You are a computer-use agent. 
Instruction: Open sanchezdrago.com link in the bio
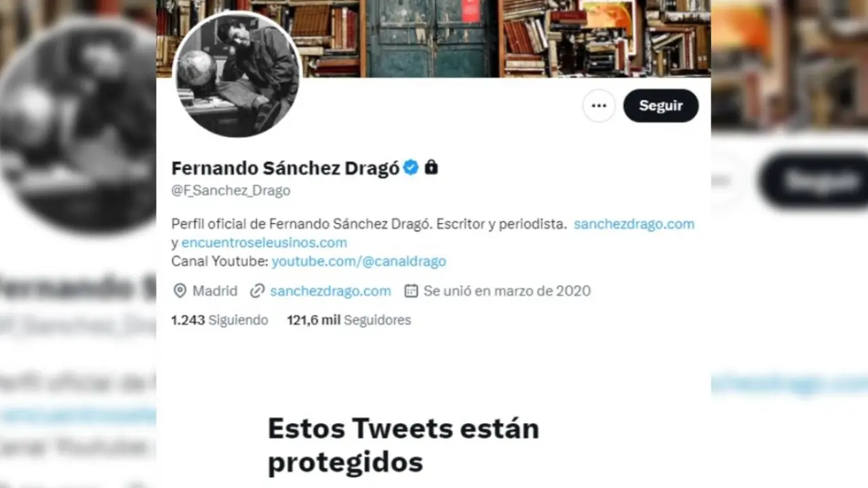pos(634,224)
